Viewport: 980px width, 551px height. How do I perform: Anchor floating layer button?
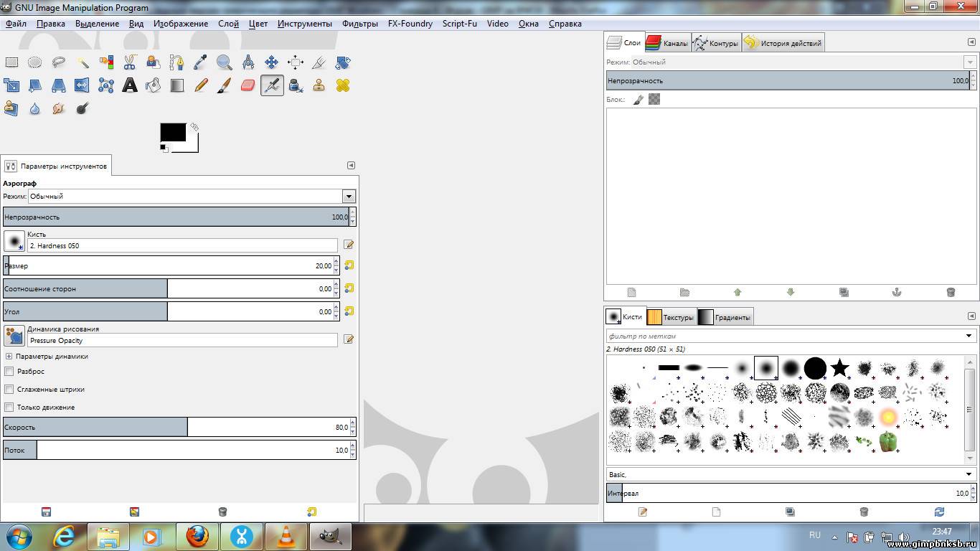coord(896,292)
